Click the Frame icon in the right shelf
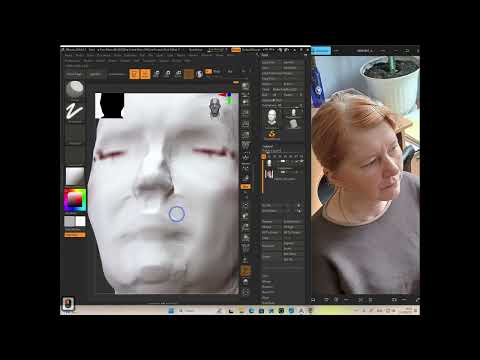 click(245, 205)
